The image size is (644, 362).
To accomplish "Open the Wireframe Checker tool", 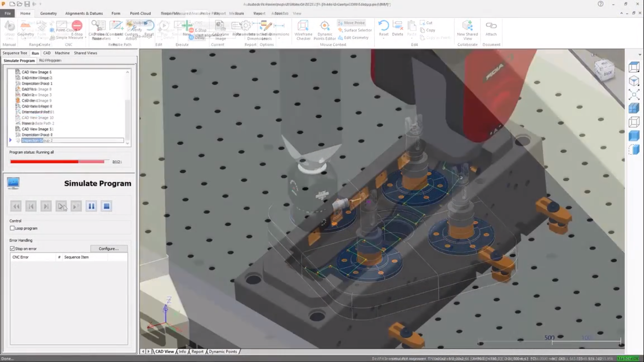I will [x=303, y=30].
